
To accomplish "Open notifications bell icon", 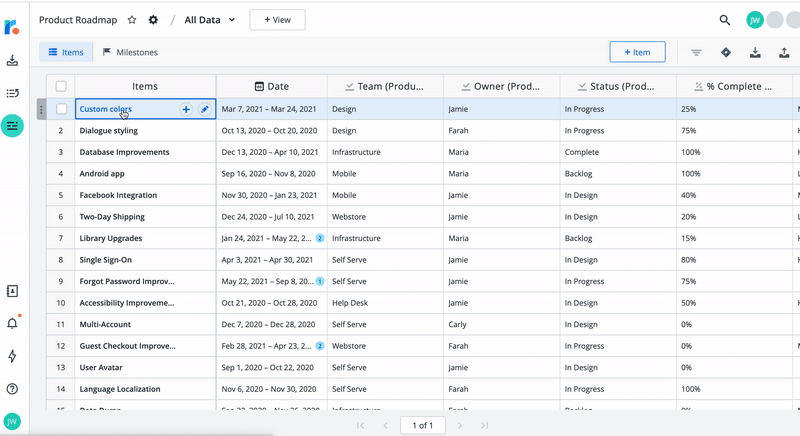I will pos(12,323).
